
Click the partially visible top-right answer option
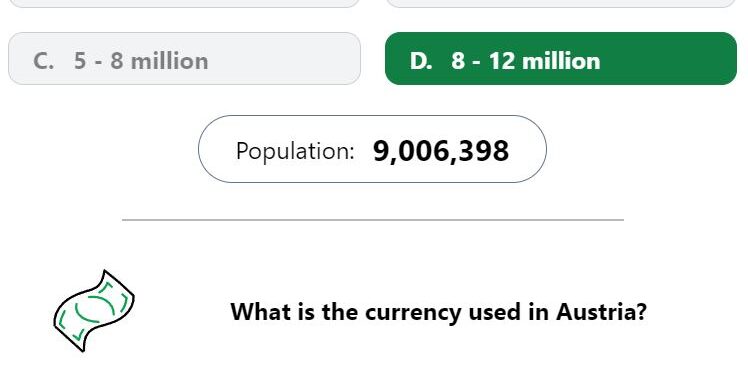561,3
